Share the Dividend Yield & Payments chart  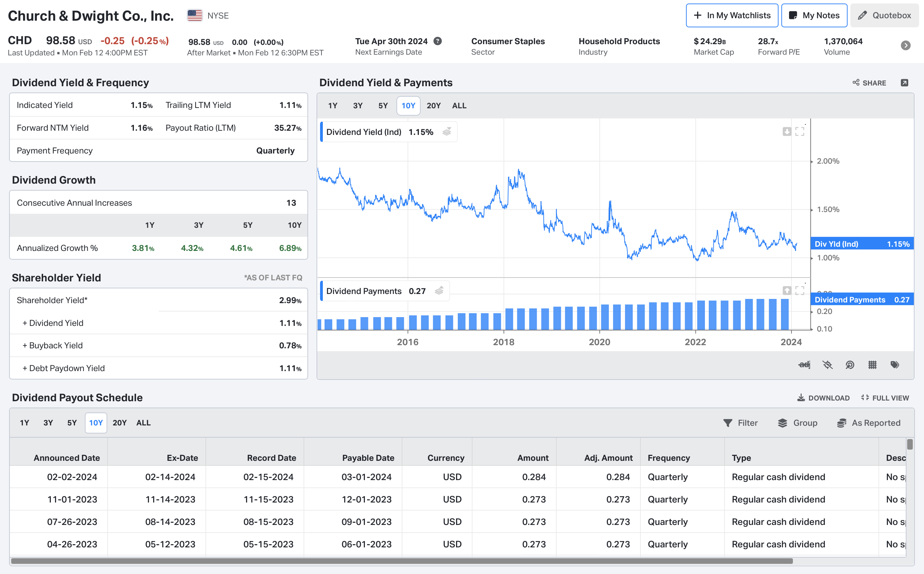(x=869, y=83)
